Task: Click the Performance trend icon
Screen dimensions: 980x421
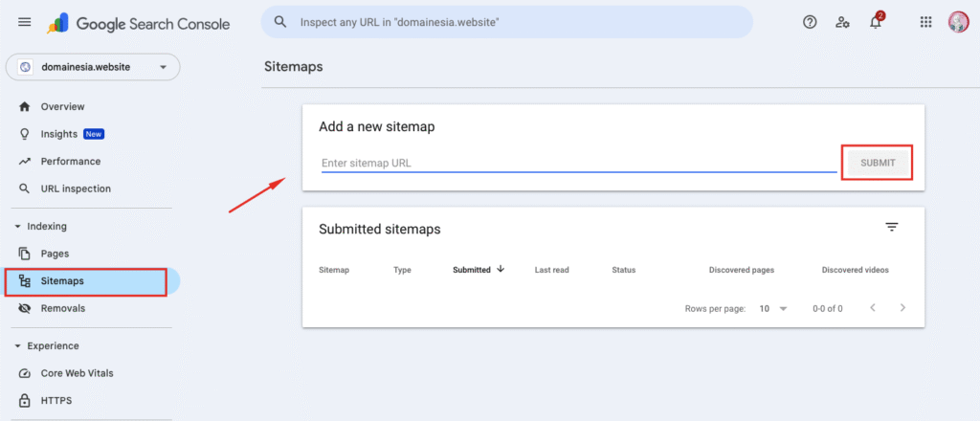Action: 24,161
